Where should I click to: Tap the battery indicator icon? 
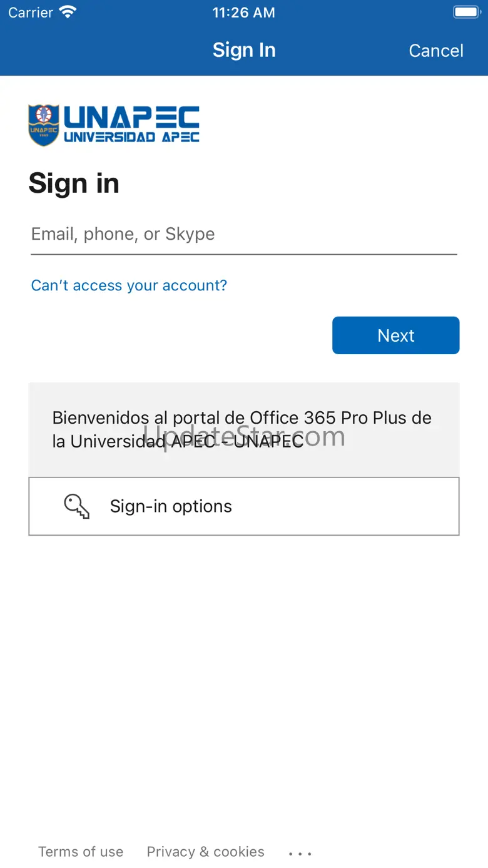point(466,12)
